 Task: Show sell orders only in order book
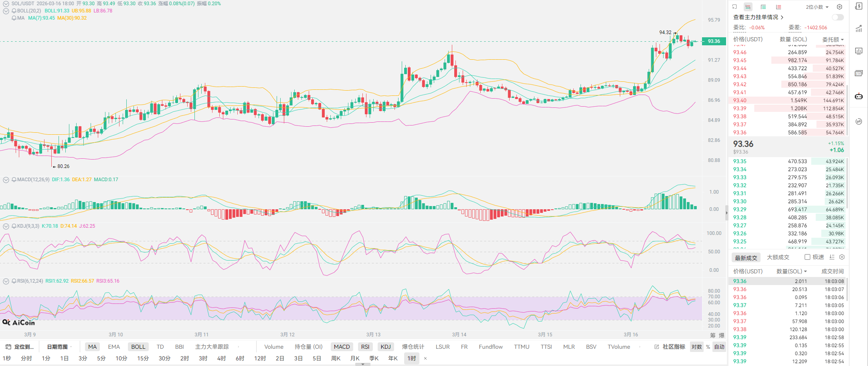(x=778, y=7)
